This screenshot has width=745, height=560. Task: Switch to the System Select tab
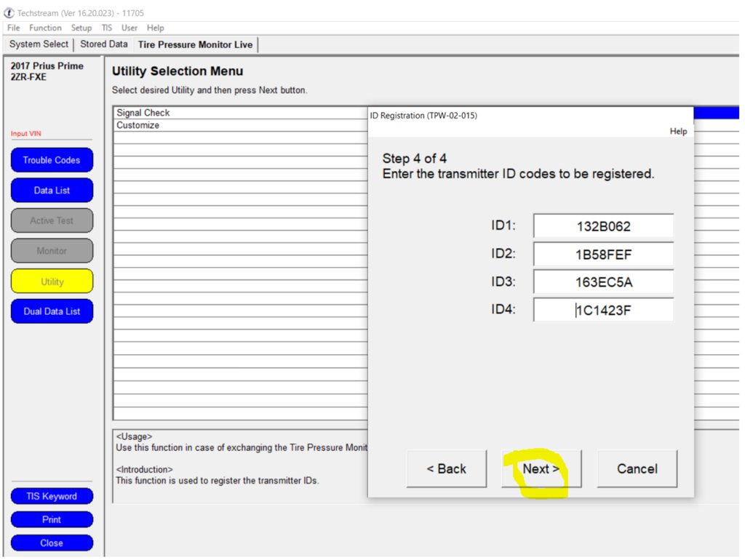point(39,44)
